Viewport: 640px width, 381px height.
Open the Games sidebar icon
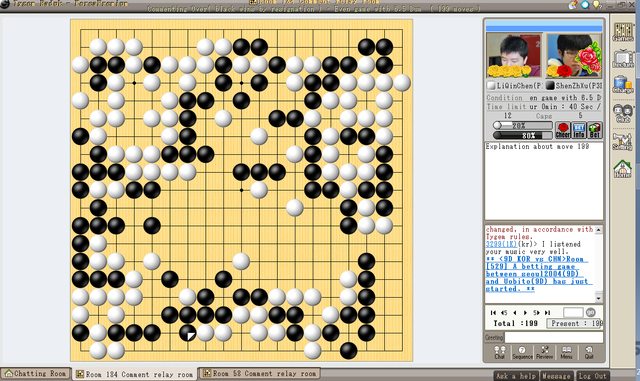point(622,32)
